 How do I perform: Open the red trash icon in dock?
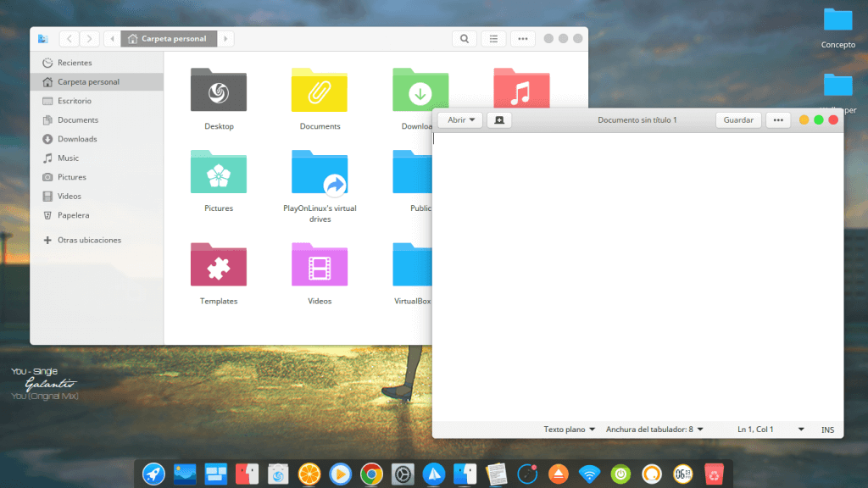pyautogui.click(x=714, y=474)
